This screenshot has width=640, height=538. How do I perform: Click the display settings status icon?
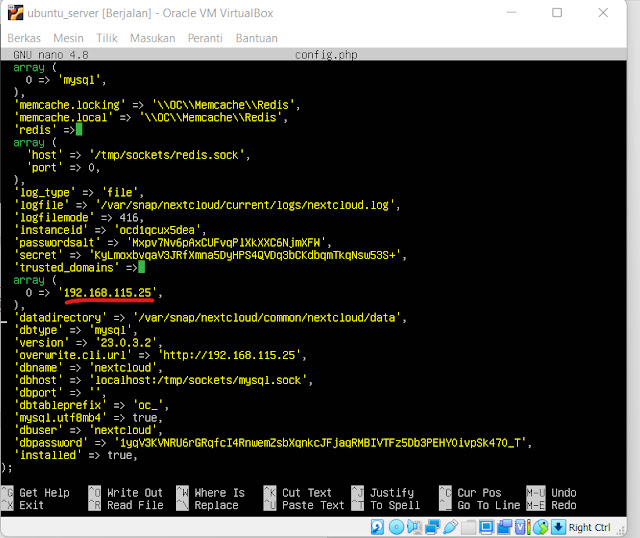coord(487,527)
